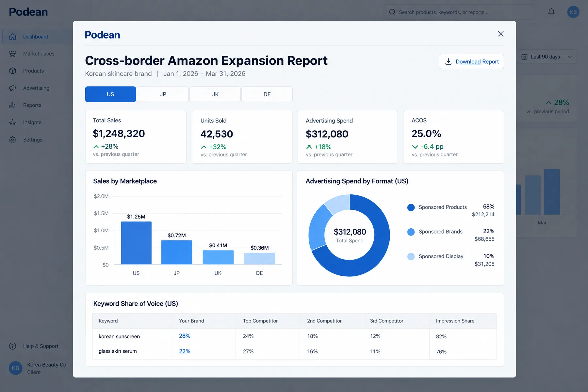The image size is (588, 392).
Task: Click the calendar icon beside Last 90 days
Action: (524, 57)
